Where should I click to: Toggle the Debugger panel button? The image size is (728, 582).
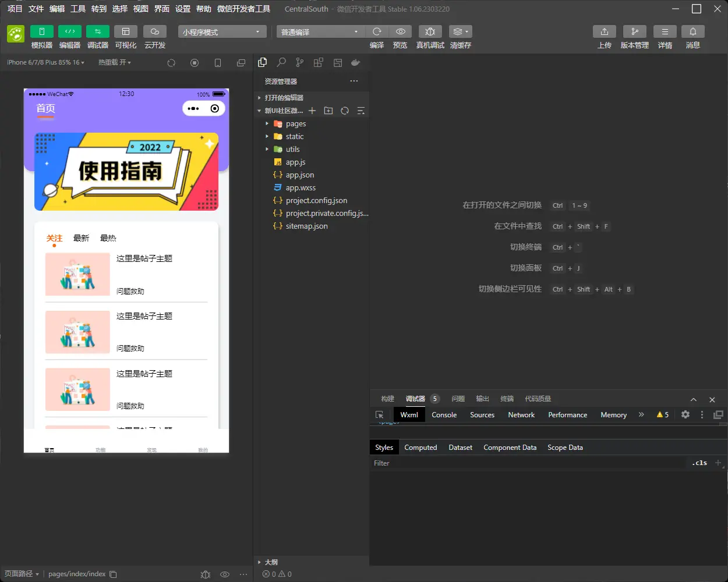click(98, 31)
